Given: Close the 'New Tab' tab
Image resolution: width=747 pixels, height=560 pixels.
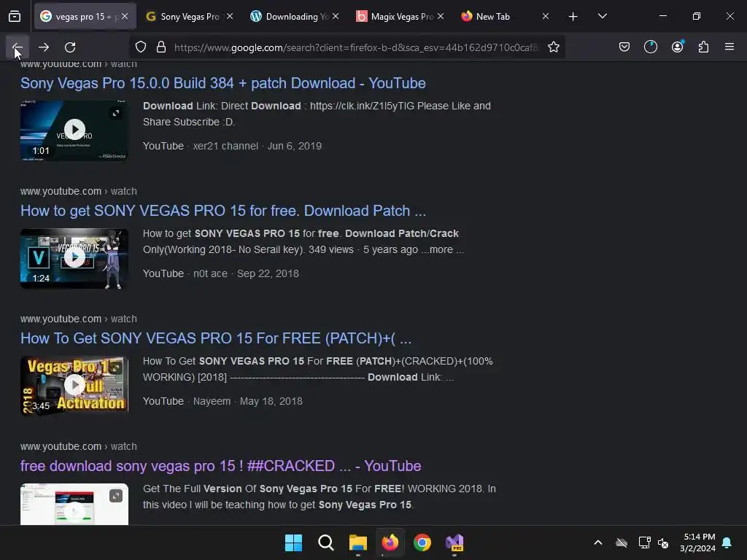Looking at the screenshot, I should tap(546, 17).
